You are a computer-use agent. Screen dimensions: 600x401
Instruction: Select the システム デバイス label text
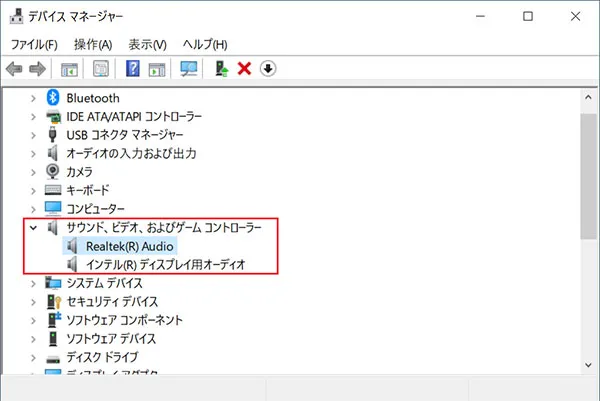point(104,283)
